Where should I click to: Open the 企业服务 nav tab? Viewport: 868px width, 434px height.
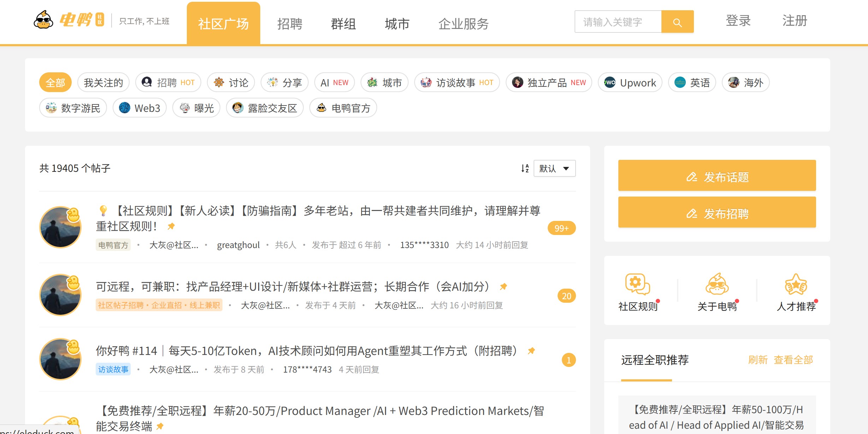pos(464,24)
